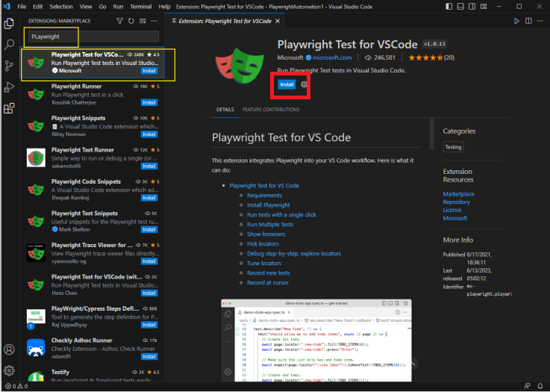Open Accounts menu in activity bar
Viewport: 550px width, 392px height.
click(x=9, y=349)
